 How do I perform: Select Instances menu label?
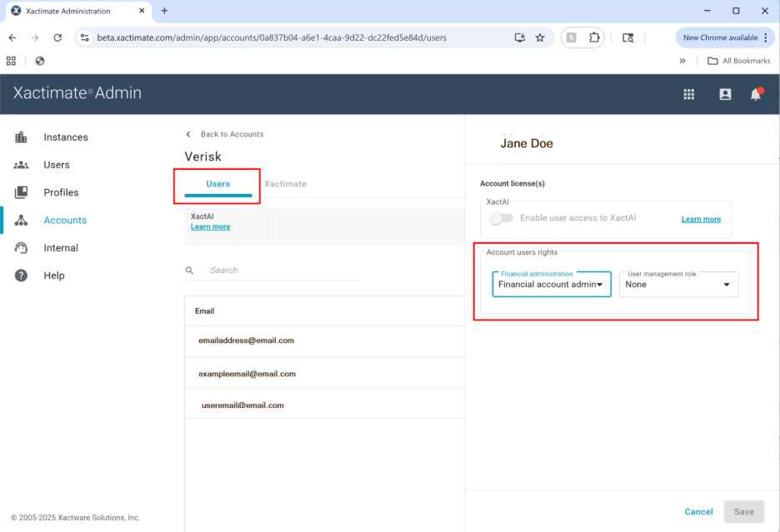point(66,137)
